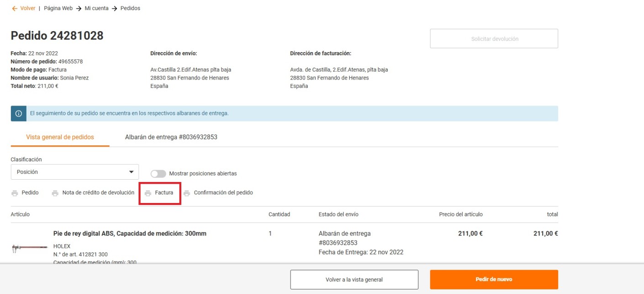This screenshot has height=294, width=644.
Task: Go to Página Web breadcrumb link
Action: [58, 8]
